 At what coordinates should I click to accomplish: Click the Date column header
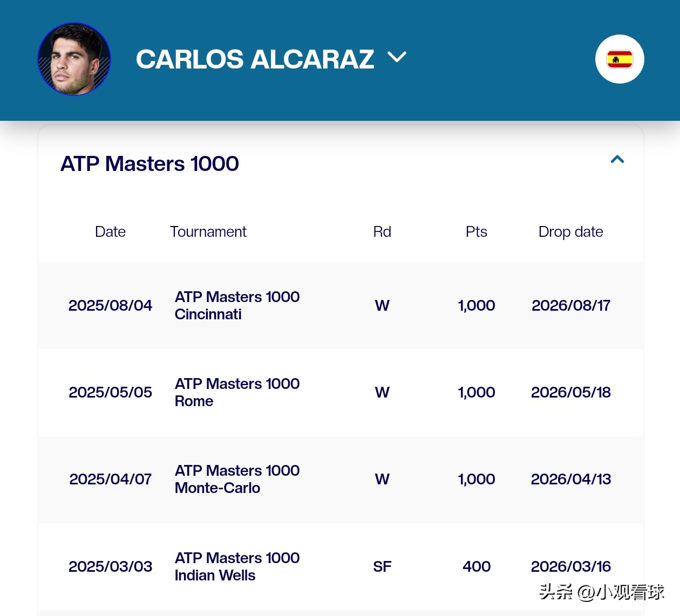pos(110,232)
